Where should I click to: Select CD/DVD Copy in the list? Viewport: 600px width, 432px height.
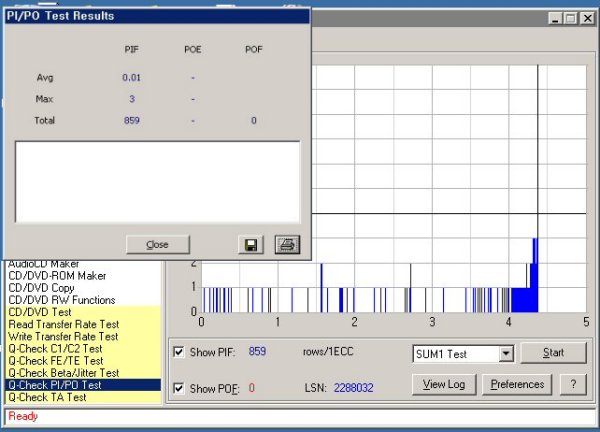click(83, 288)
